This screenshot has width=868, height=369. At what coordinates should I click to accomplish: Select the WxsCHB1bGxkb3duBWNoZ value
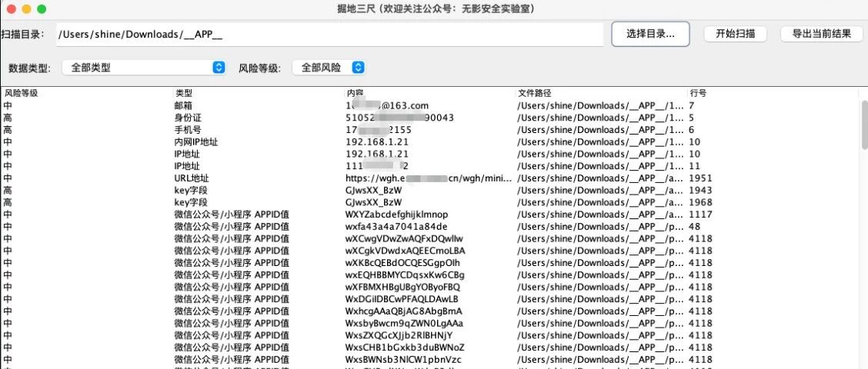405,348
